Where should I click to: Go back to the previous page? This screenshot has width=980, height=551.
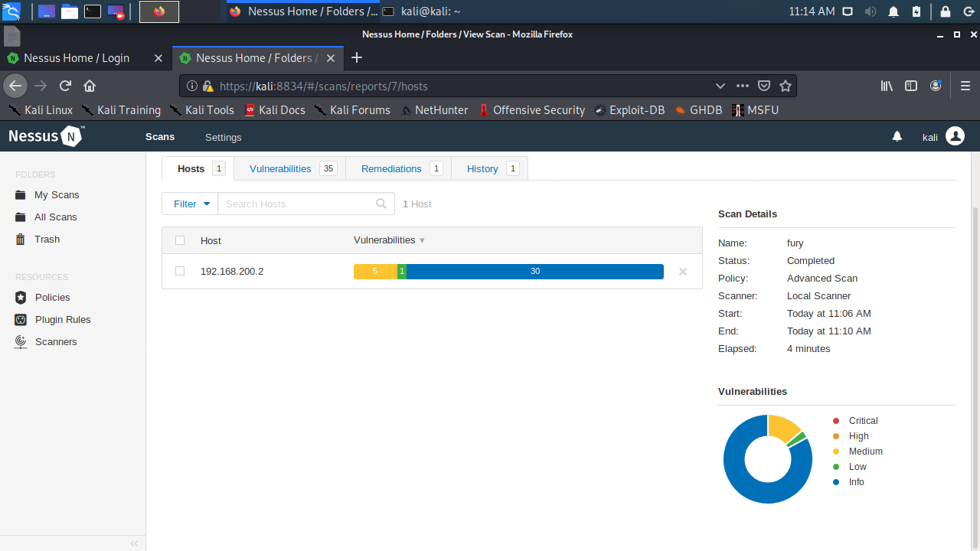(16, 86)
